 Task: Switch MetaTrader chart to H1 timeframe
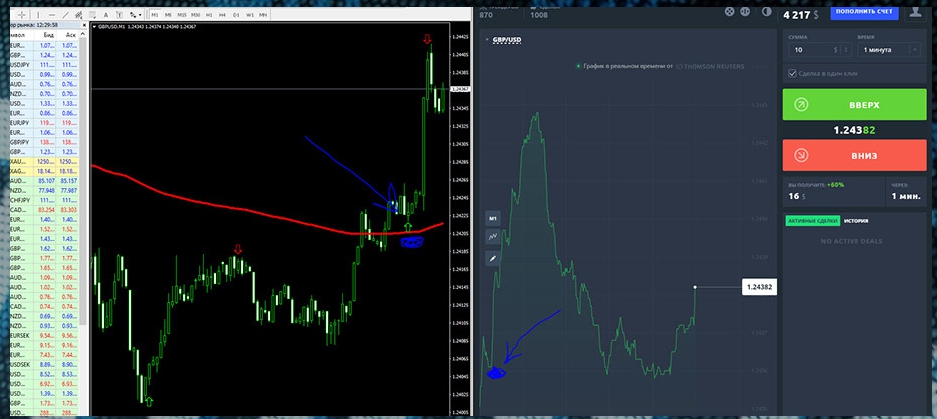[x=209, y=15]
